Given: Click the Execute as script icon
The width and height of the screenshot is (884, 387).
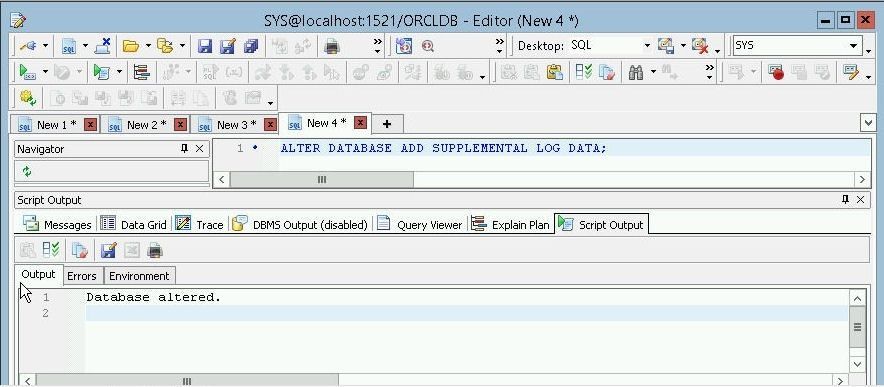Looking at the screenshot, I should click(x=102, y=72).
